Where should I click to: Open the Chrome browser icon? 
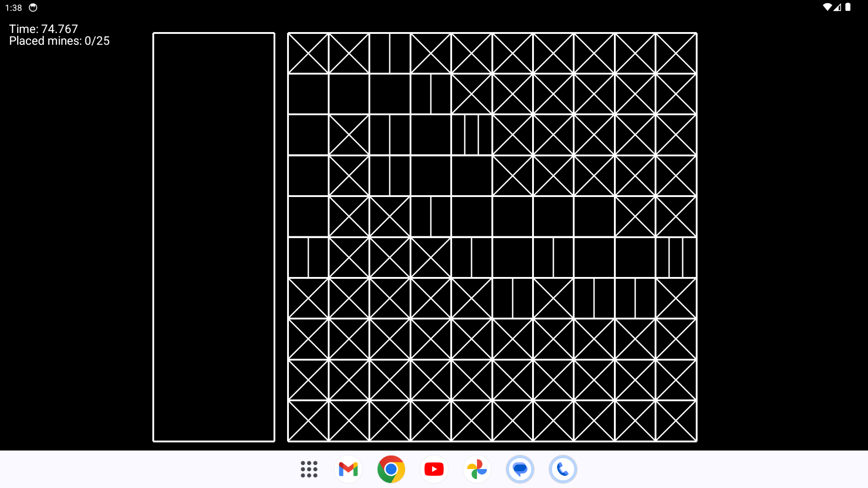(391, 469)
